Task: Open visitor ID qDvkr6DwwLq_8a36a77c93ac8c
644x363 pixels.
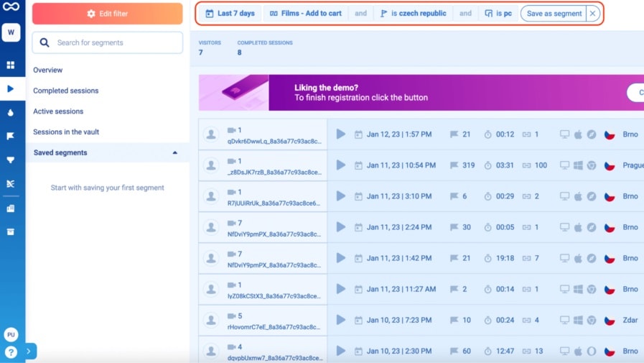Action: click(274, 141)
